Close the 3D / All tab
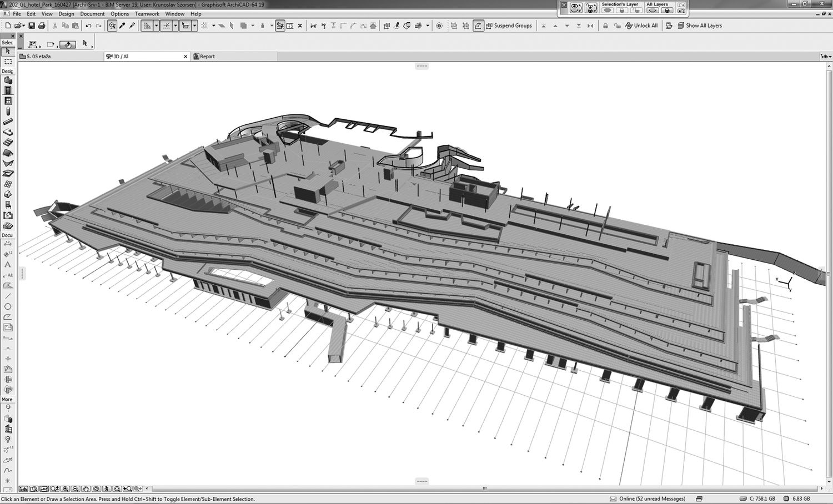 coord(185,56)
